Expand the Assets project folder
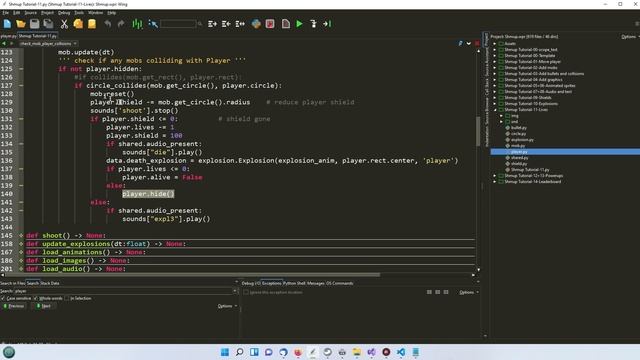The height and width of the screenshot is (360, 640). pyautogui.click(x=495, y=44)
